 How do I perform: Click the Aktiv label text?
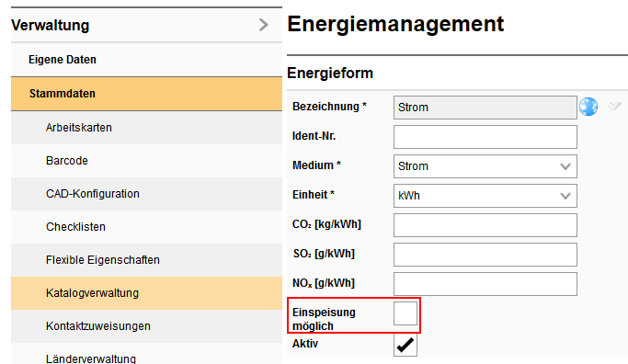tap(305, 344)
